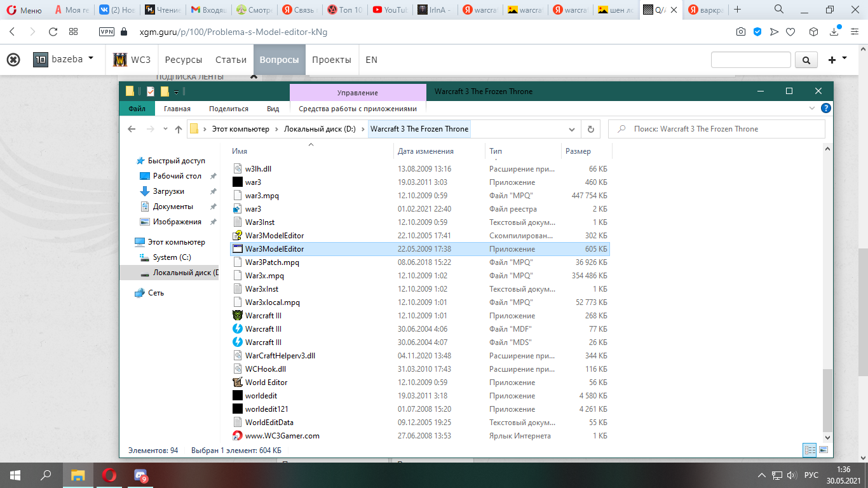Select the Warcraft III MDF file icon
Screen dimensions: 868x488
click(x=238, y=329)
